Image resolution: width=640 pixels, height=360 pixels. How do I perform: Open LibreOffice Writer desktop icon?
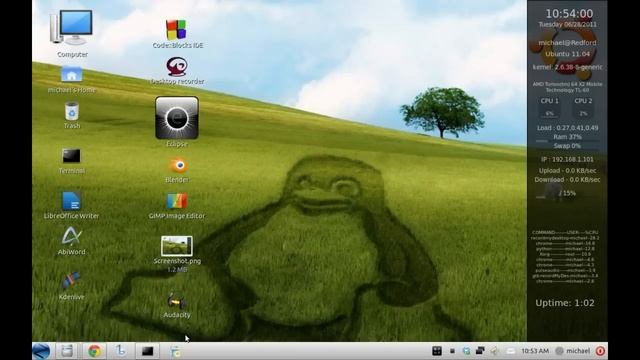click(71, 201)
